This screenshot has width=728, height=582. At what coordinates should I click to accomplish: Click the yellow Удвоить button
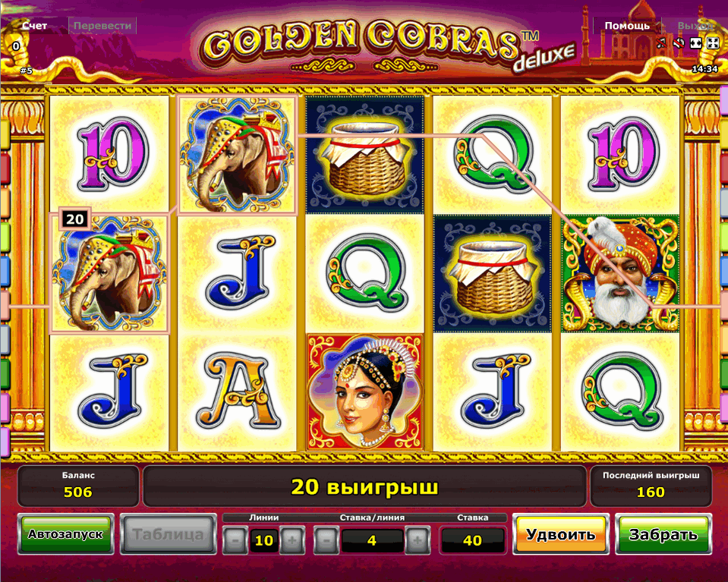[x=561, y=534]
